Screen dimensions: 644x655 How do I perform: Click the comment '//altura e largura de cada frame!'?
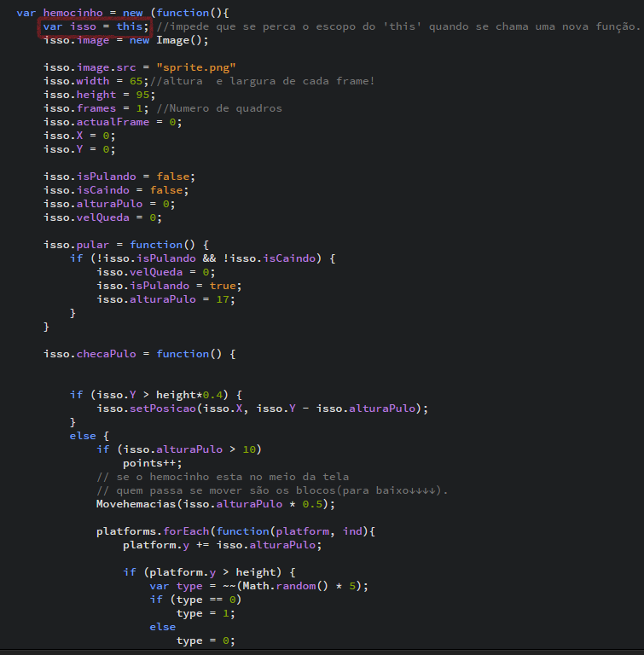(262, 81)
